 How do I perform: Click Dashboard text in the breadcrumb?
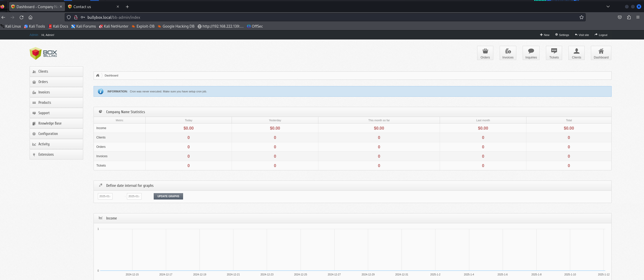tap(111, 75)
